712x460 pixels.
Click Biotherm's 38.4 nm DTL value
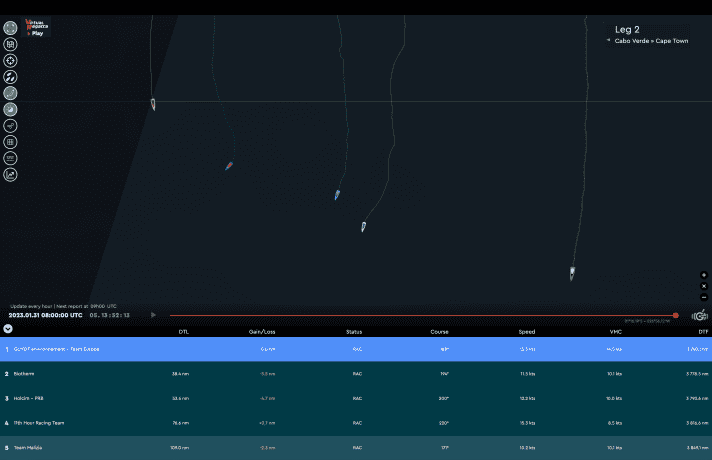(x=180, y=374)
